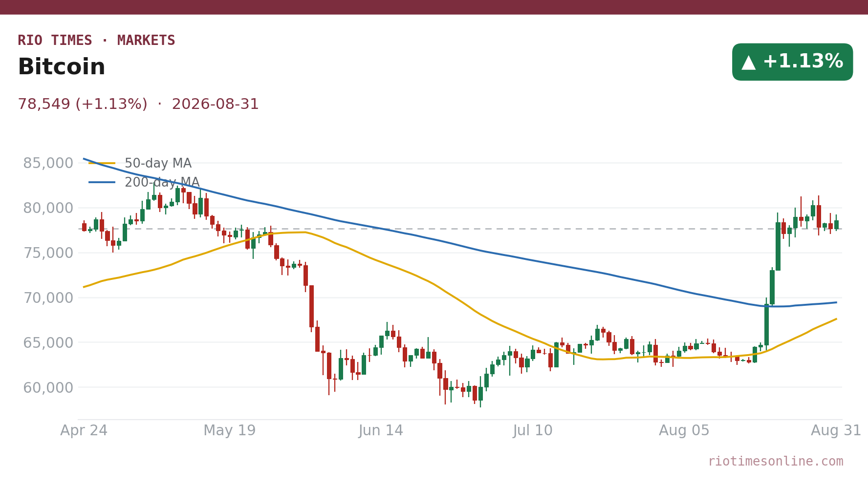
Task: Click the Bitcoin chart title
Action: 62,67
